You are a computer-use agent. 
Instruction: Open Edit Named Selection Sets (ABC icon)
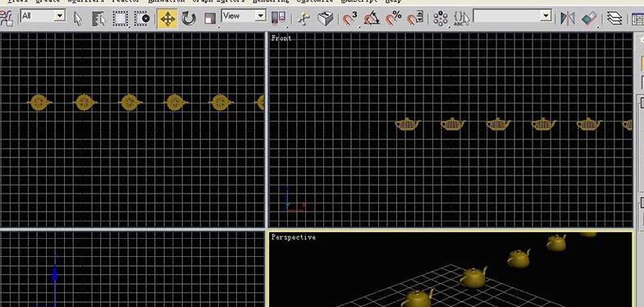tap(462, 19)
